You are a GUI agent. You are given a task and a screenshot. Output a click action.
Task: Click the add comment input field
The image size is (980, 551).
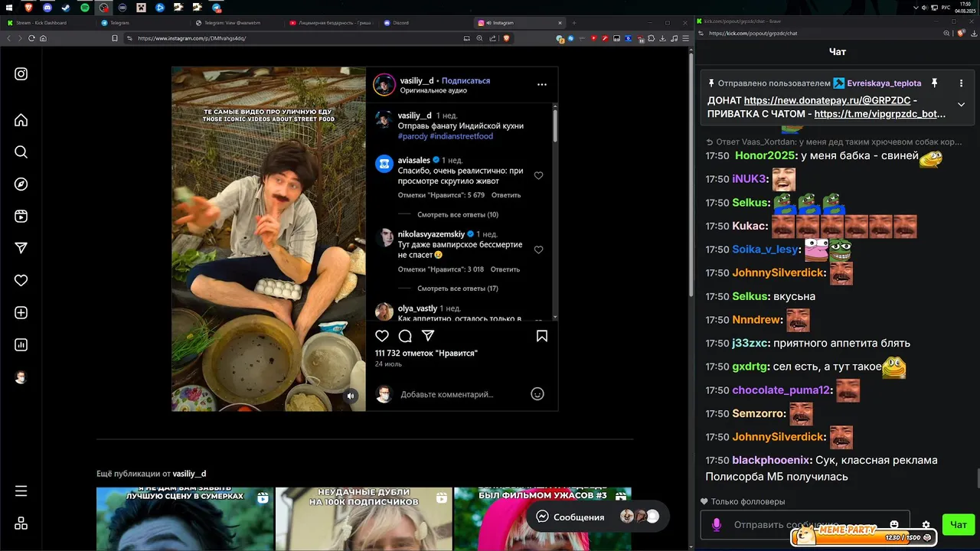(x=459, y=394)
